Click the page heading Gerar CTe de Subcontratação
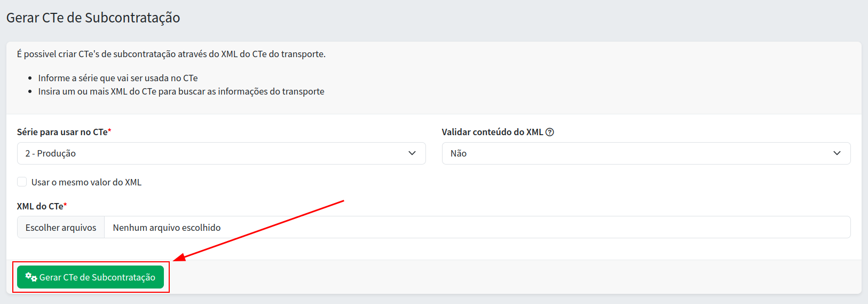 click(93, 18)
